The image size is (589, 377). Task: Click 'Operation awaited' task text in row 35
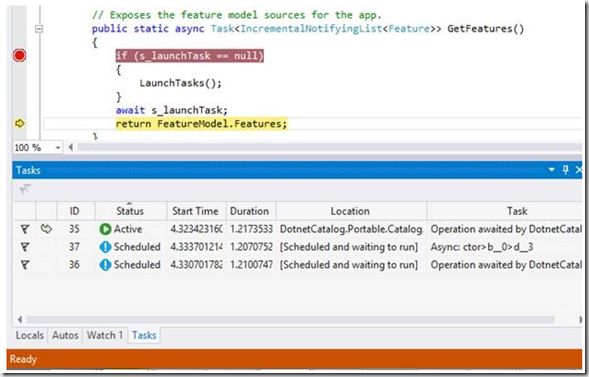click(x=506, y=229)
